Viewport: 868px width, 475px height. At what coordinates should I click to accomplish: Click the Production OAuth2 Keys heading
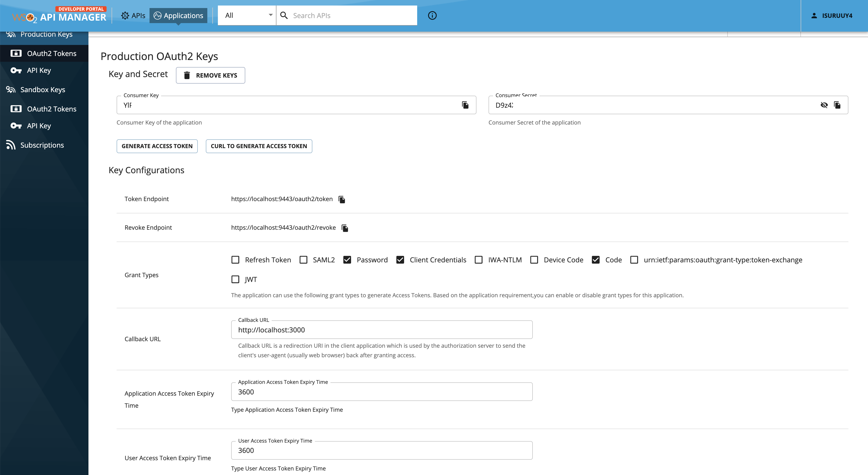click(159, 56)
